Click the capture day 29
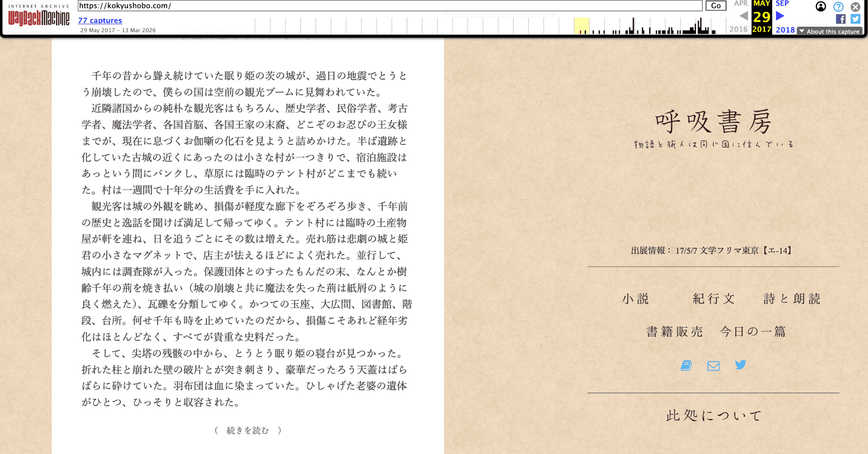 click(x=762, y=17)
